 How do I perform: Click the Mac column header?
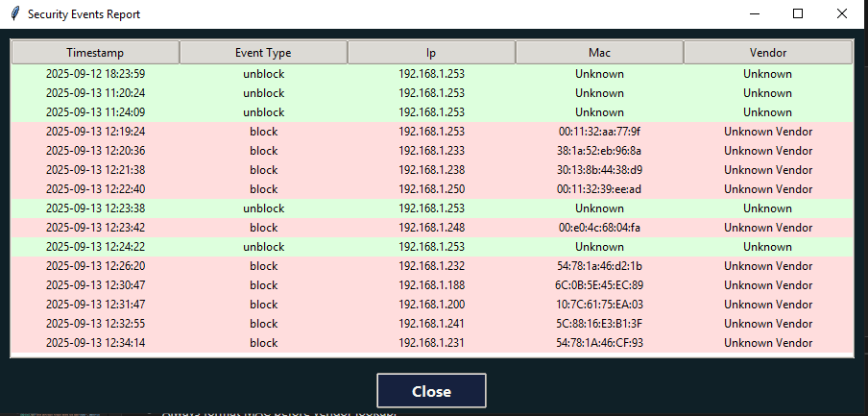[599, 53]
